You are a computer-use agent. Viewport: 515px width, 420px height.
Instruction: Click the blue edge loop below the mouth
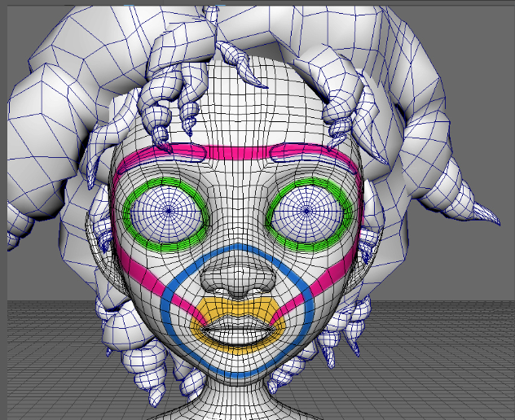(x=236, y=373)
